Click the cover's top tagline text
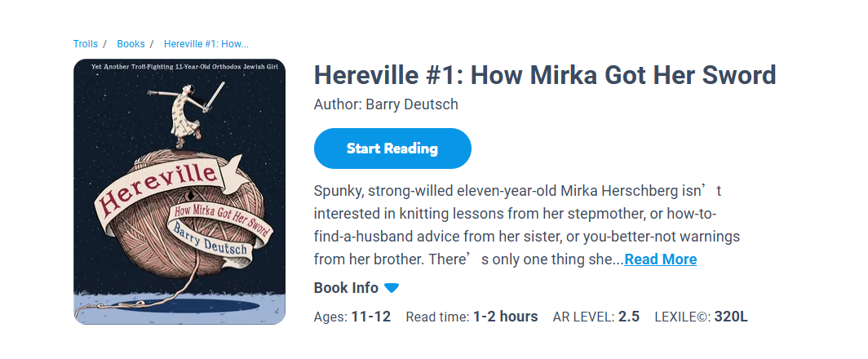 click(179, 65)
